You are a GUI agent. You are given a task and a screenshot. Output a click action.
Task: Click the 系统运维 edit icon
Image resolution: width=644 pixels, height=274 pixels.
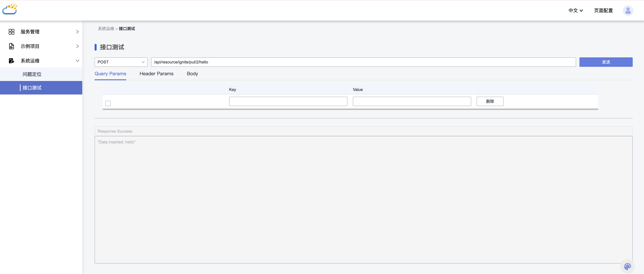11,61
